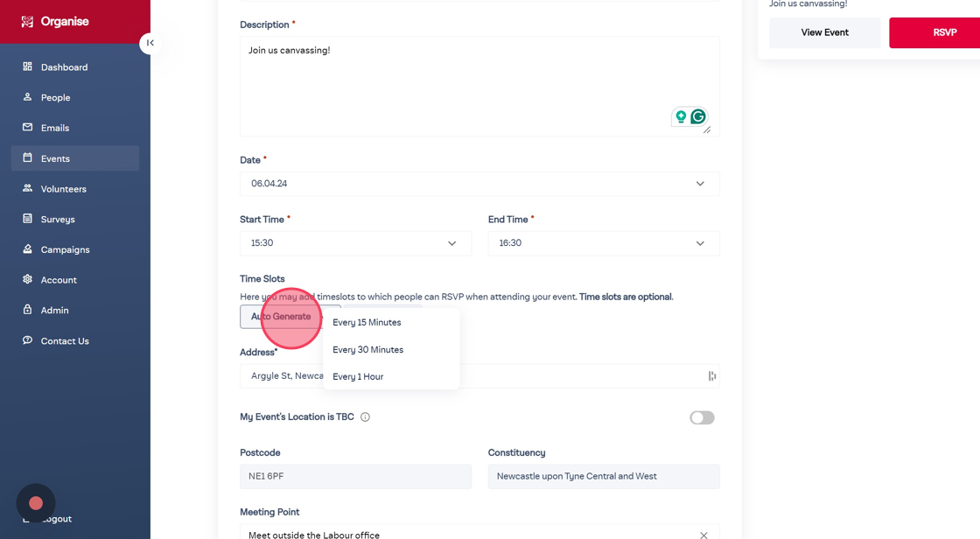This screenshot has height=539, width=980.
Task: Click the Admin lock icon
Action: pyautogui.click(x=27, y=310)
